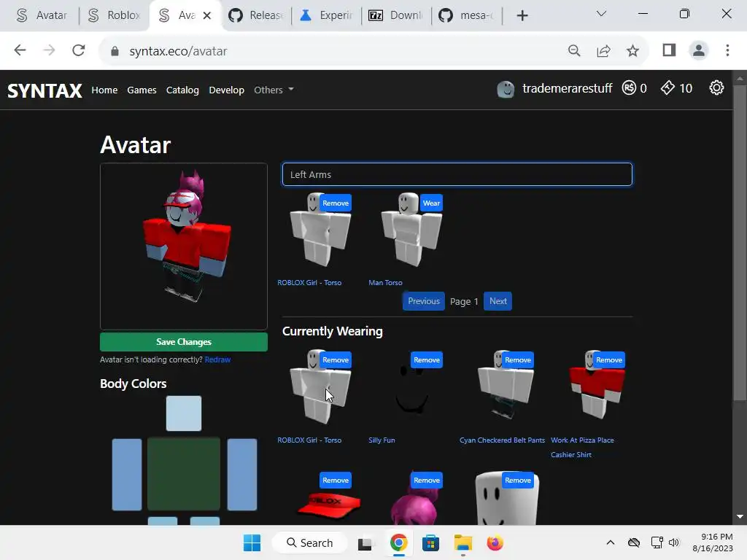Click the Robux currency icon
Image resolution: width=747 pixels, height=560 pixels.
click(629, 88)
